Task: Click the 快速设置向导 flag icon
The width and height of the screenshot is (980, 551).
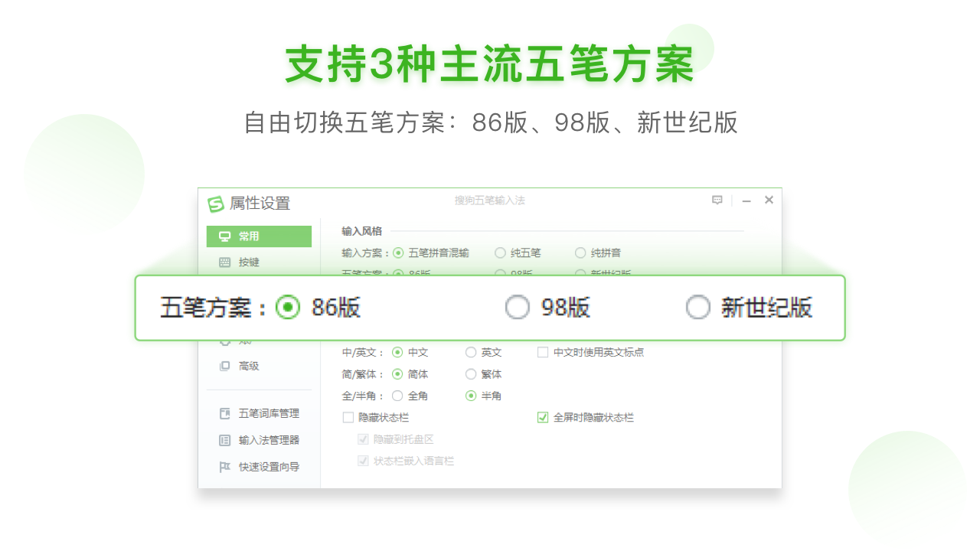Action: pyautogui.click(x=224, y=467)
